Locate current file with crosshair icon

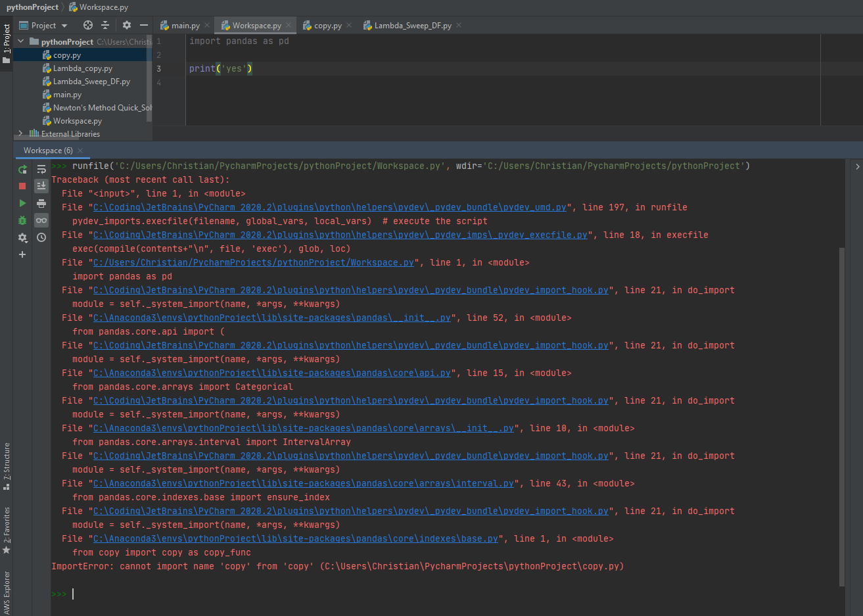click(x=88, y=25)
